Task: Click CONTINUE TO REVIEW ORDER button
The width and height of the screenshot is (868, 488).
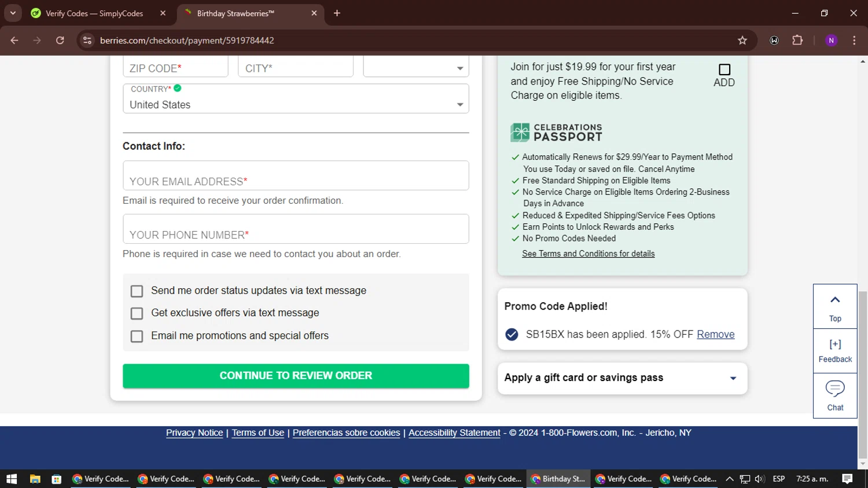Action: coord(296,376)
